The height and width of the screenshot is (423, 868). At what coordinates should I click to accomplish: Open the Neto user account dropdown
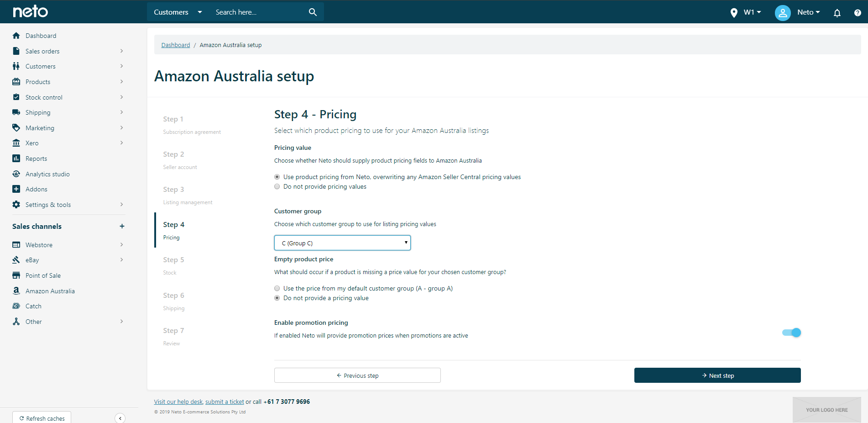tap(809, 12)
